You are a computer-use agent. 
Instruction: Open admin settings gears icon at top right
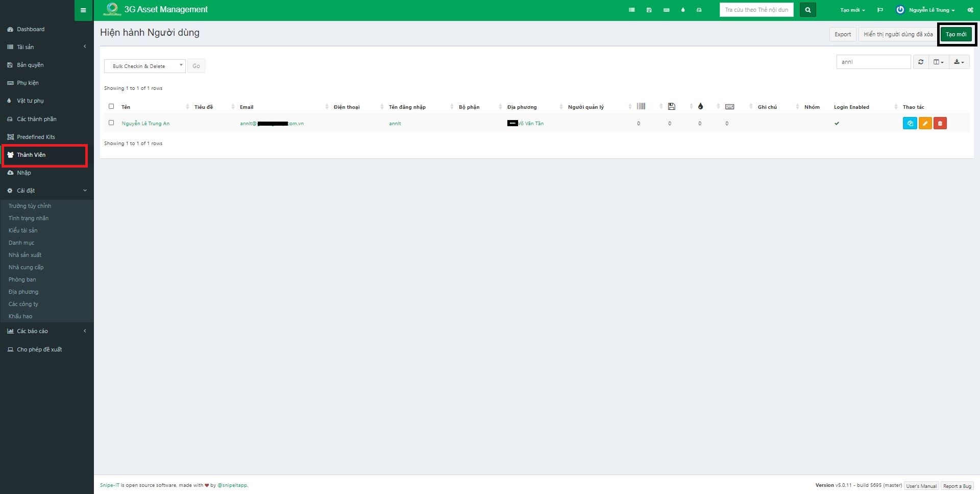[x=970, y=10]
